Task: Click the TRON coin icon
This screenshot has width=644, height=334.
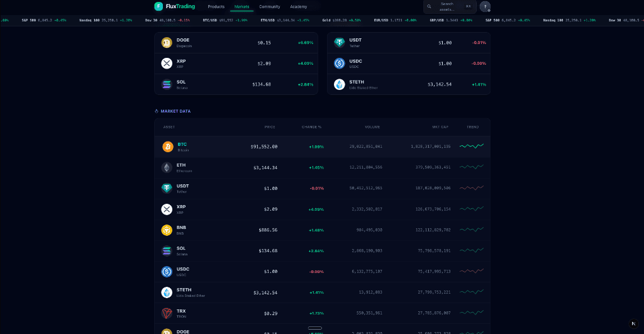Action: [167, 313]
